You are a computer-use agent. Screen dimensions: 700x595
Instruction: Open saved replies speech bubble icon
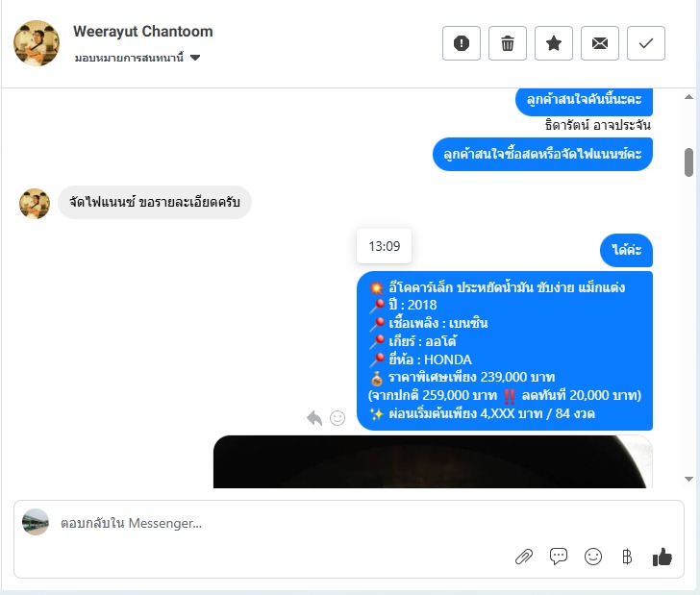point(559,557)
